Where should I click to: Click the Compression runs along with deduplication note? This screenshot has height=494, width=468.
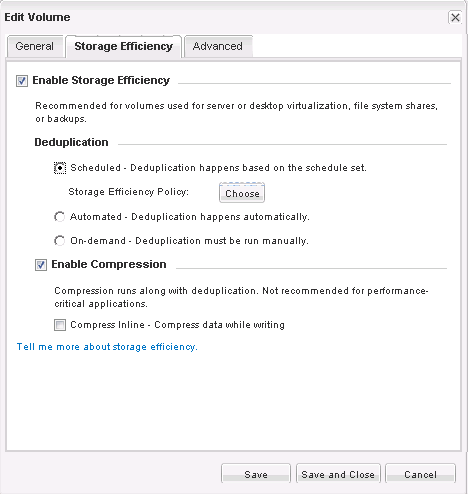(241, 297)
